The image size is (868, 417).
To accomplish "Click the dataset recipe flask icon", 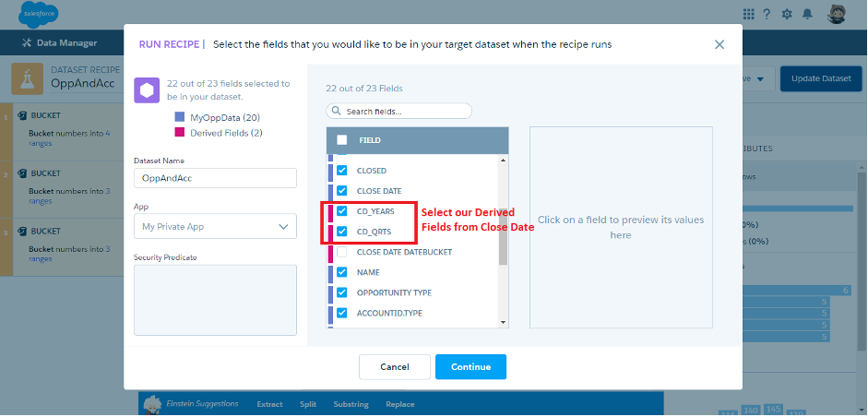I will coord(26,78).
